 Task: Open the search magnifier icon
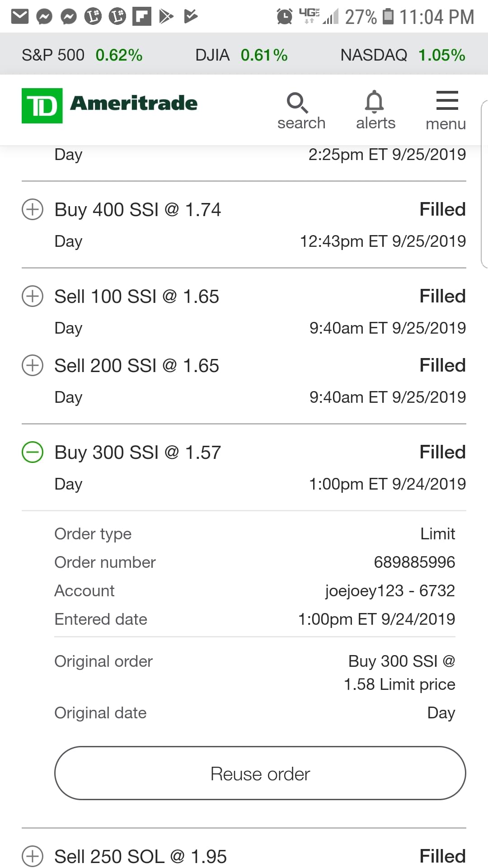298,103
